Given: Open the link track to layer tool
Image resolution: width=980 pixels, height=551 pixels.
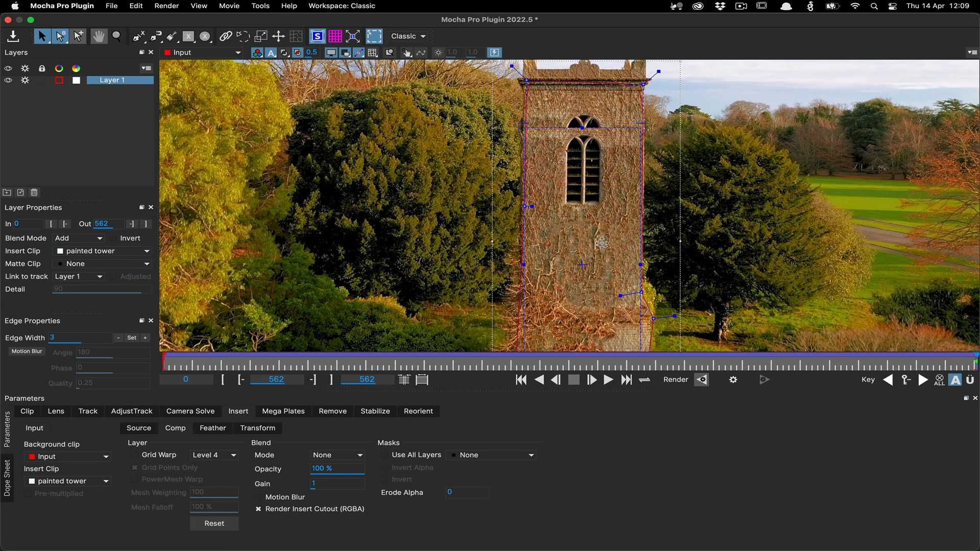Looking at the screenshot, I should click(226, 36).
